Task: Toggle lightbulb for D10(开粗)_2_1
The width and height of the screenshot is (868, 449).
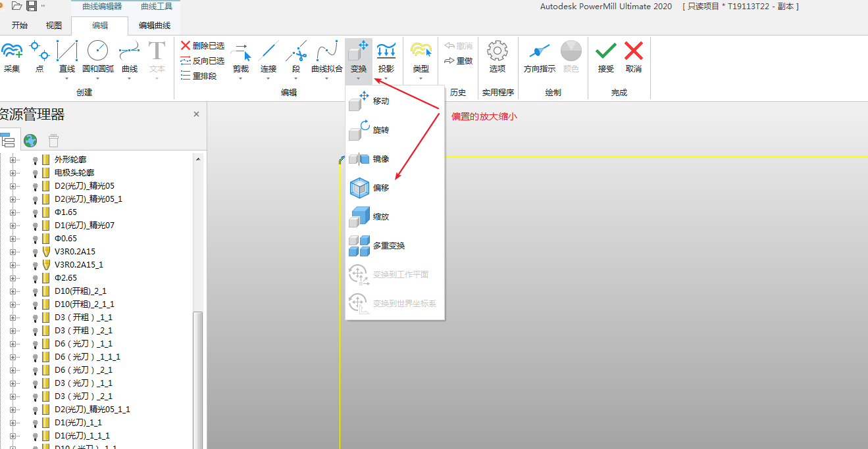Action: pyautogui.click(x=35, y=291)
